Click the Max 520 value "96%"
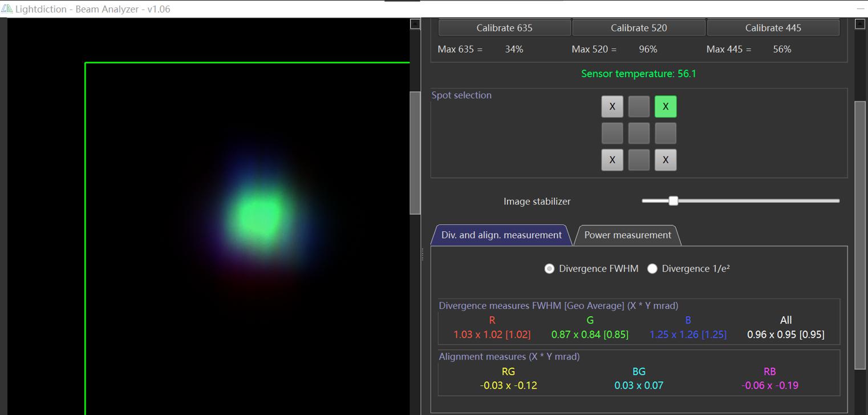 [648, 50]
